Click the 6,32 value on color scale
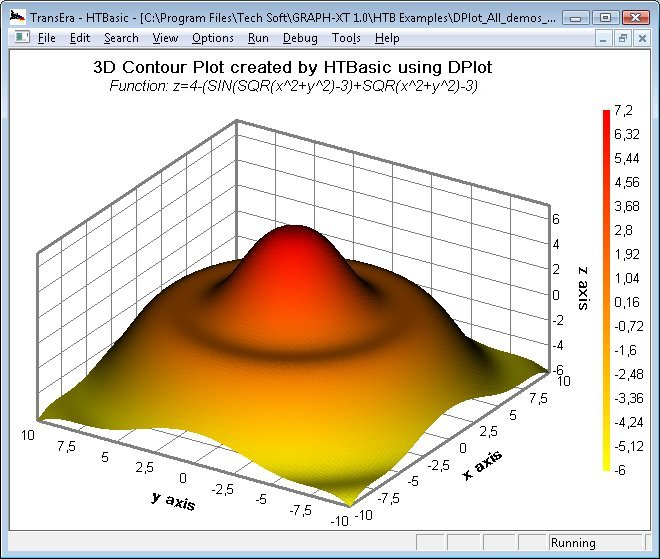The image size is (660, 559). pyautogui.click(x=626, y=134)
